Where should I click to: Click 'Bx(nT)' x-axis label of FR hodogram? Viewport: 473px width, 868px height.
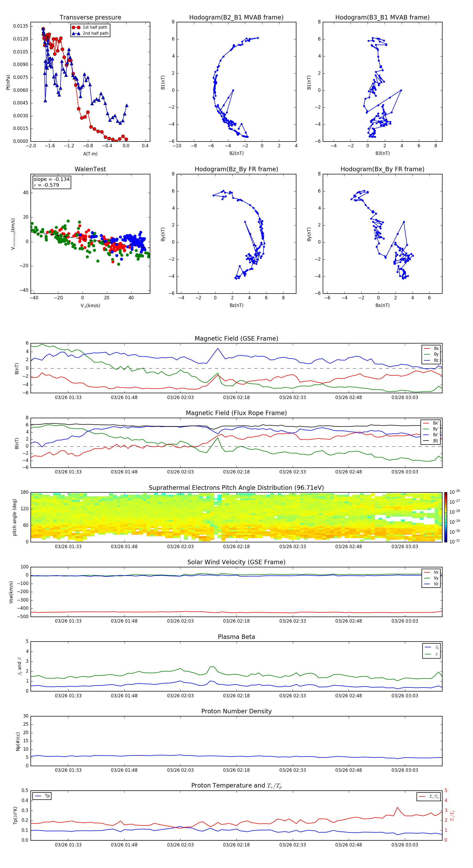(x=382, y=305)
